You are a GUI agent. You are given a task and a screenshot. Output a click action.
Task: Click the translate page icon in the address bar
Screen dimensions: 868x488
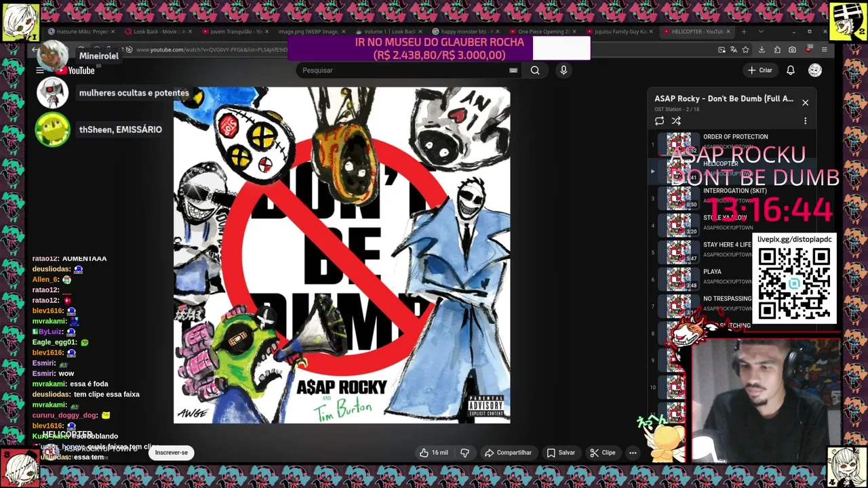point(734,49)
